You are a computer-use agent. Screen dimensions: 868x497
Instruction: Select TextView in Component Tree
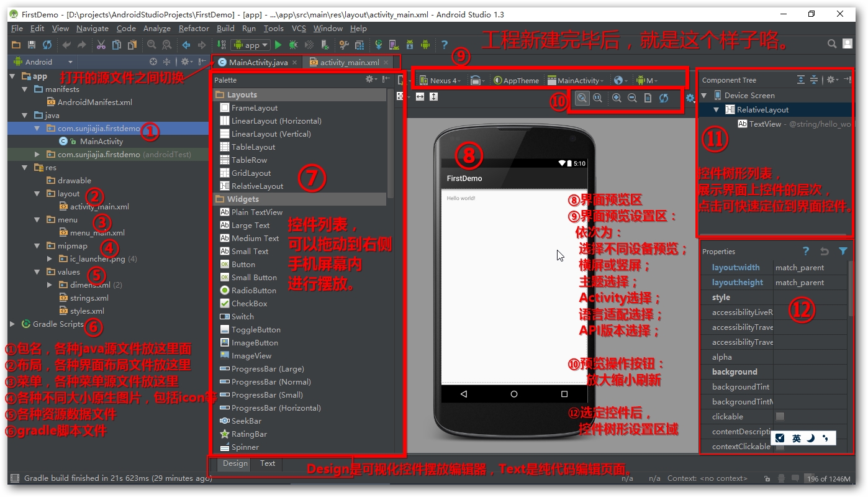pyautogui.click(x=765, y=124)
